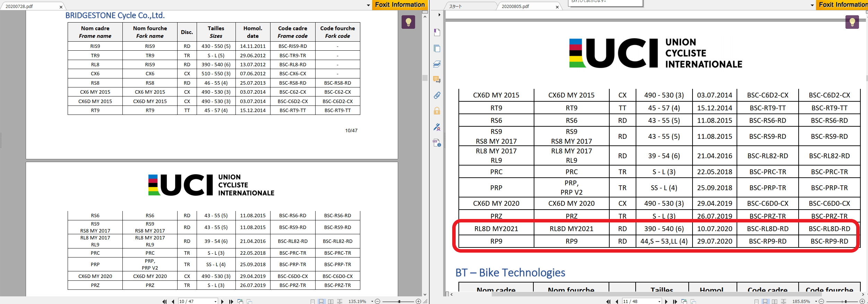
Task: Click the horizontal scrollbar in right window
Action: click(x=657, y=294)
